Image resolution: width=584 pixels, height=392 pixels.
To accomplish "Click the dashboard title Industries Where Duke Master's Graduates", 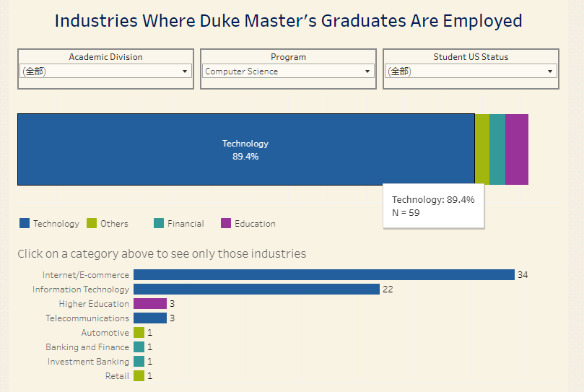I will (288, 21).
